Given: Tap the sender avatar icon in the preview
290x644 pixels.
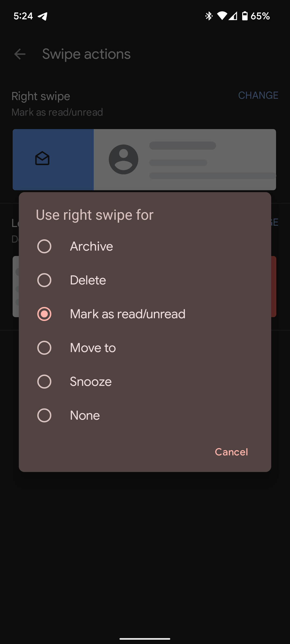Looking at the screenshot, I should [123, 159].
